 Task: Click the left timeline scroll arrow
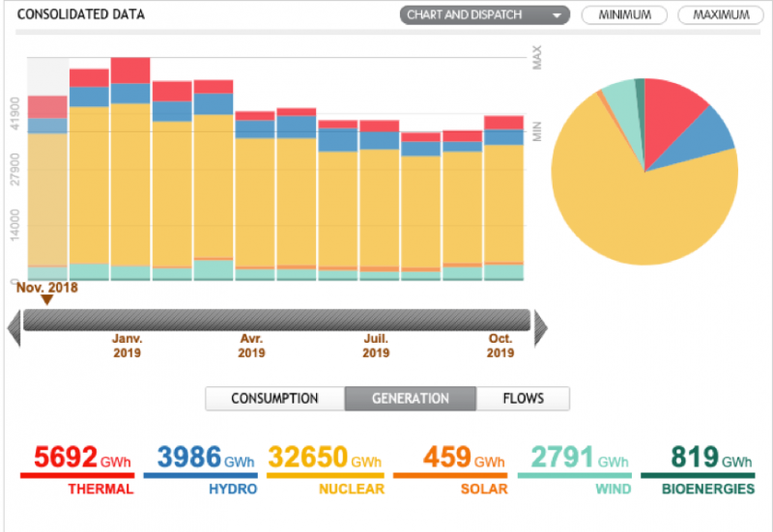coord(14,327)
